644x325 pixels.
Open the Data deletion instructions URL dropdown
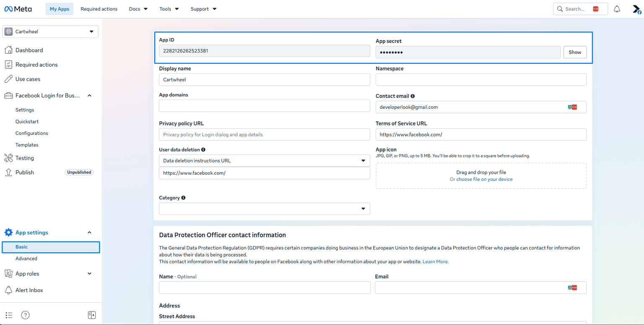pos(265,161)
